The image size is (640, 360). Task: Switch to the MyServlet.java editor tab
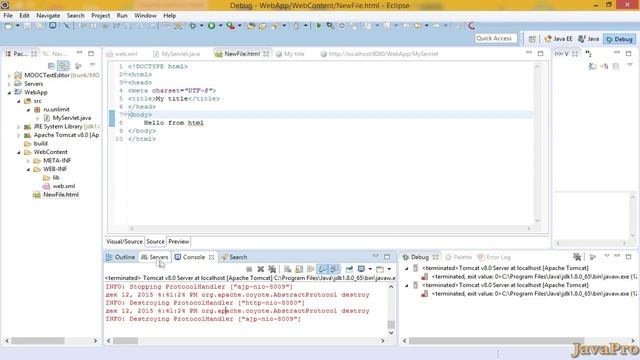(176, 54)
